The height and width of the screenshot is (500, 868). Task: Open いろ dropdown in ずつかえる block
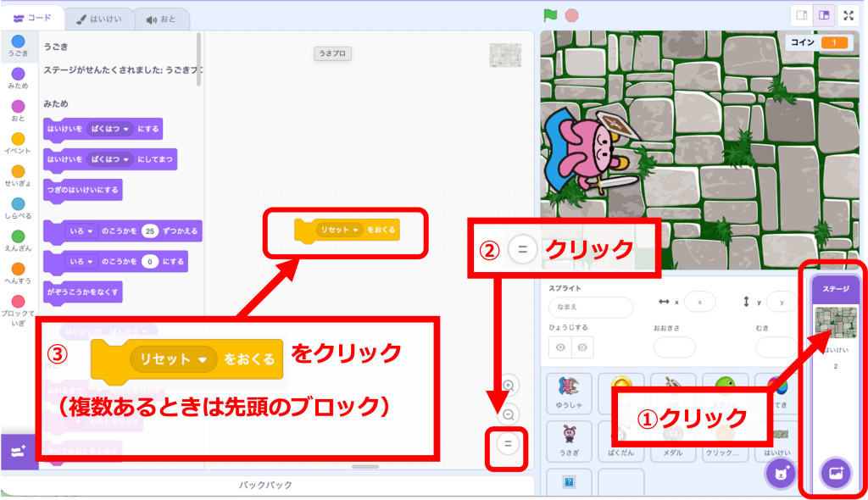point(81,231)
